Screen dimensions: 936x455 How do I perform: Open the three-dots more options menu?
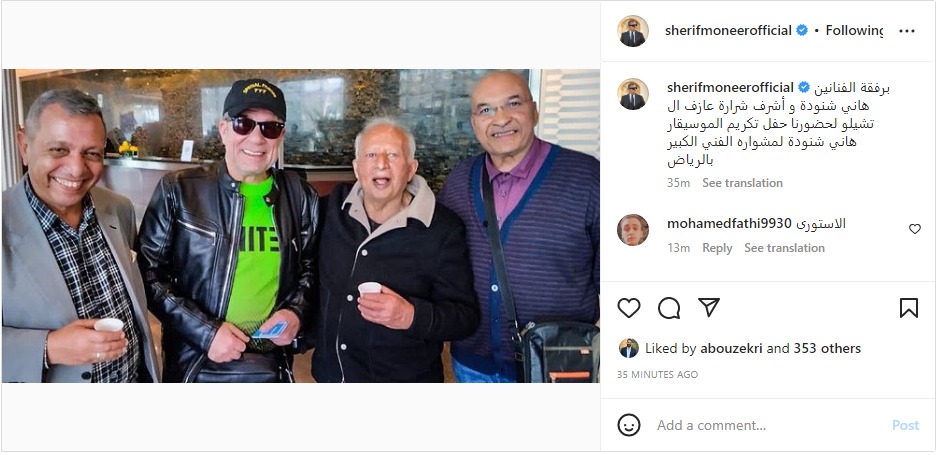point(907,31)
